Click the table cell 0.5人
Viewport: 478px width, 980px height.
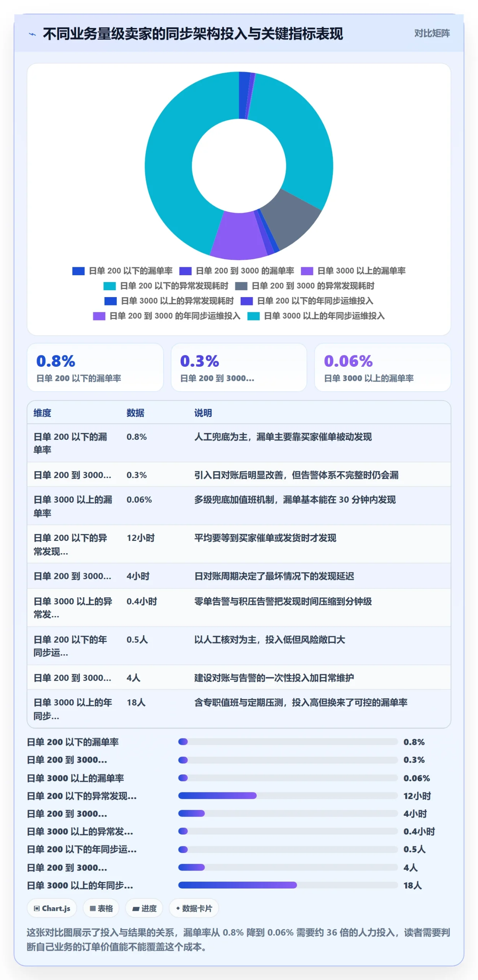point(137,640)
